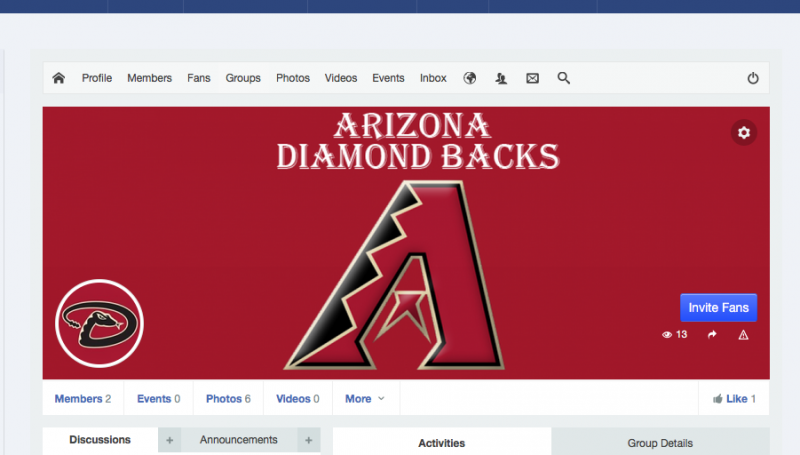
Task: Click the power logout icon
Action: pyautogui.click(x=753, y=78)
